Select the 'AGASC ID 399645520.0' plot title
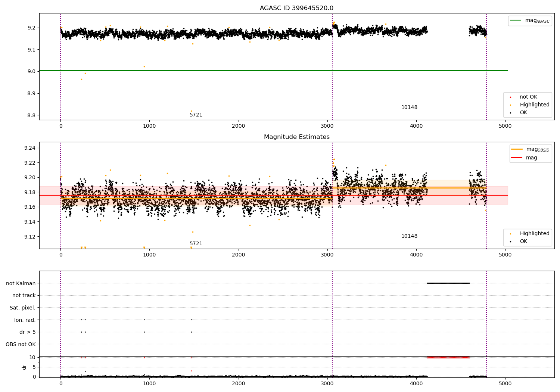The image size is (560, 392). (296, 8)
